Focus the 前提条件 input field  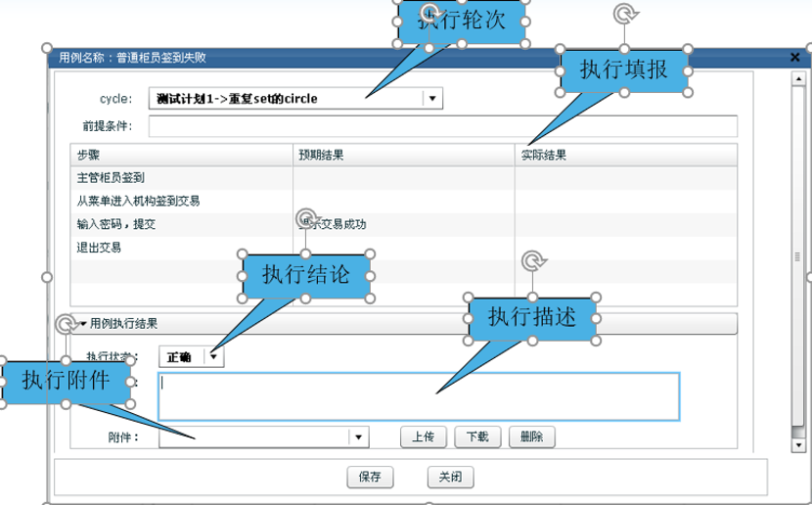pos(442,125)
